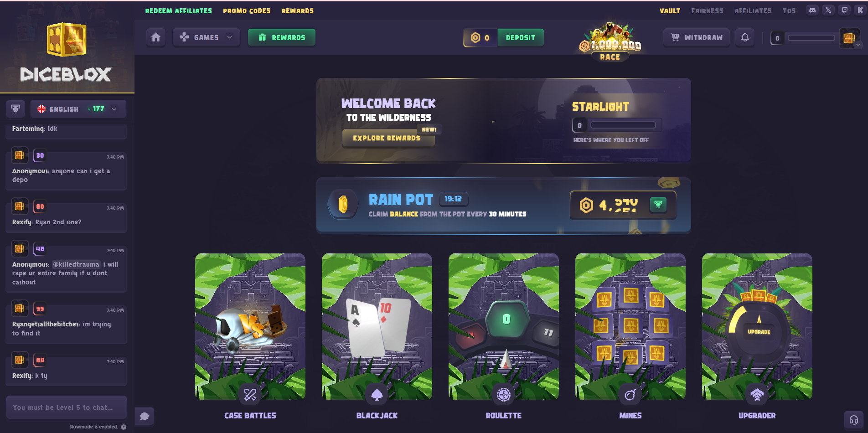This screenshot has width=868, height=433.
Task: Click the chat message input field
Action: point(67,407)
